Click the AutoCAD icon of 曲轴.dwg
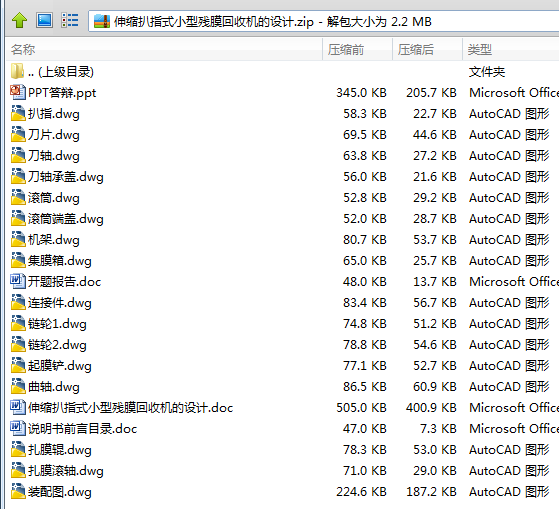This screenshot has height=509, width=559. pyautogui.click(x=18, y=386)
